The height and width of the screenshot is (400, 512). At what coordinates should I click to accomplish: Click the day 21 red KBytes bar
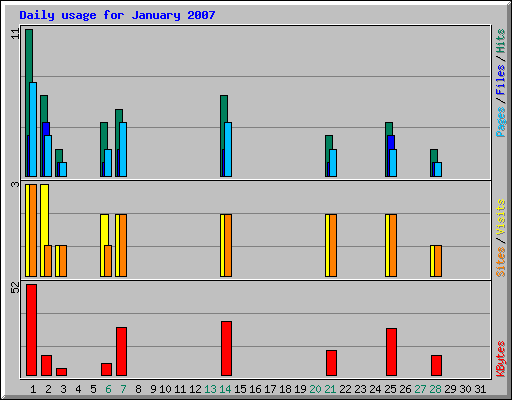point(331,363)
